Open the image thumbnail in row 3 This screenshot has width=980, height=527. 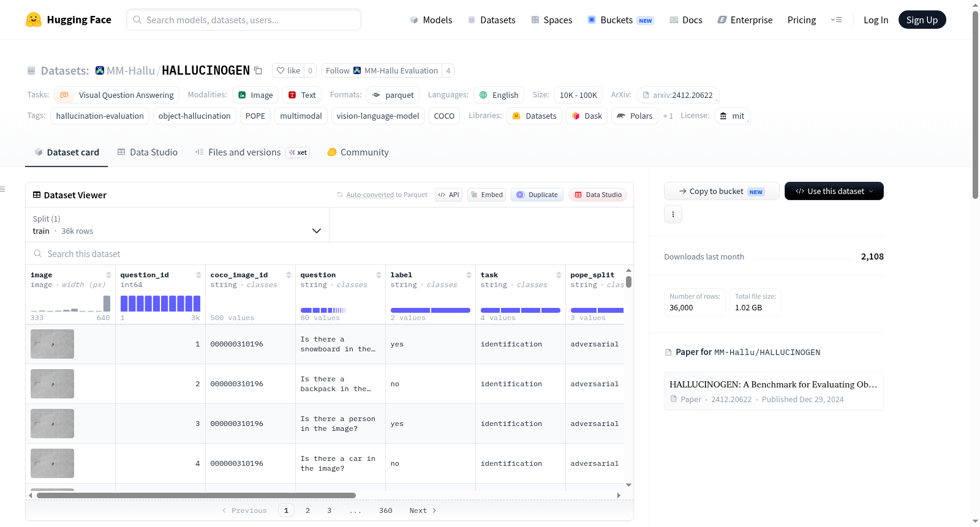point(52,424)
